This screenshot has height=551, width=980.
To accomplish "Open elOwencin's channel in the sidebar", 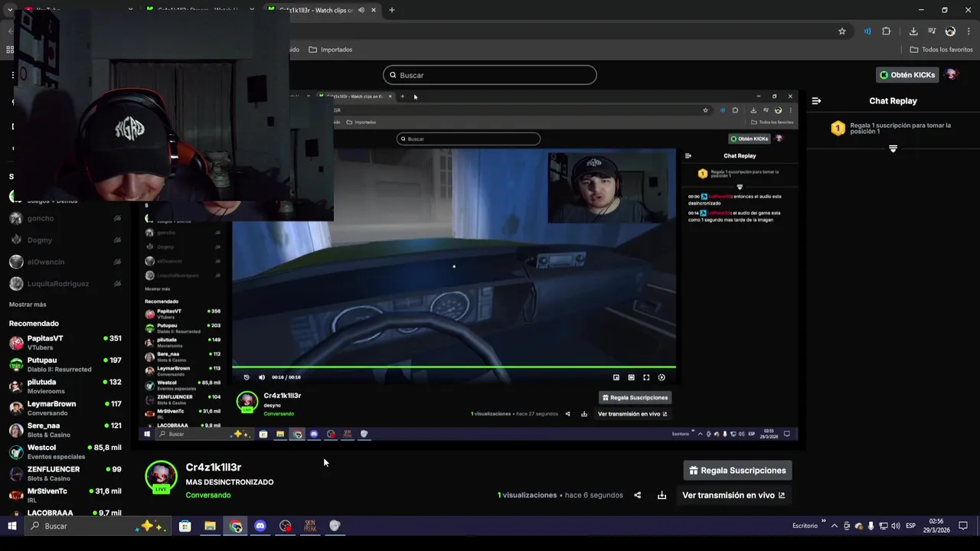I will click(x=65, y=262).
